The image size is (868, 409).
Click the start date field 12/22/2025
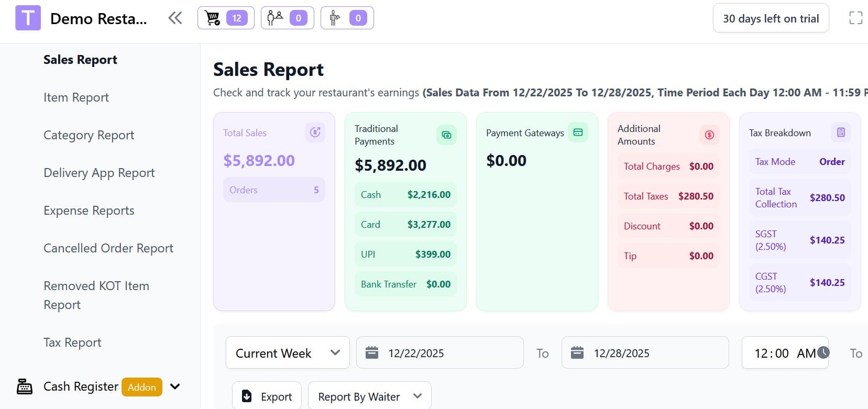(x=440, y=353)
